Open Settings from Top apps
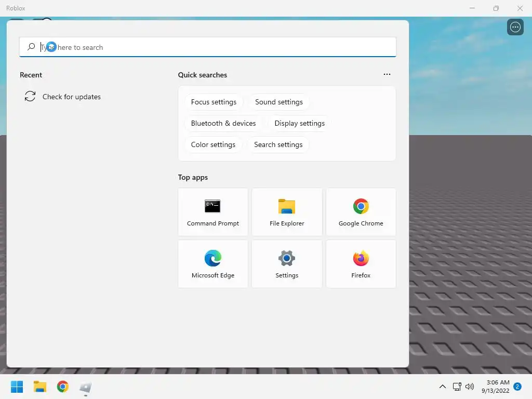The height and width of the screenshot is (399, 532). [x=287, y=264]
